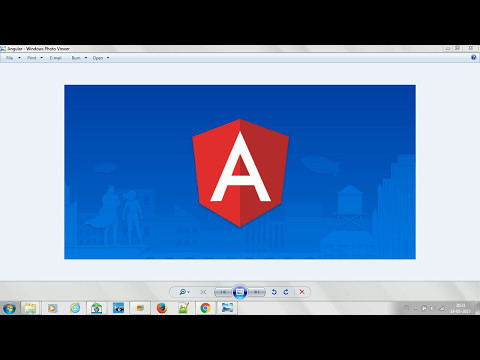Open the Print menu
This screenshot has width=480, height=360.
coord(32,58)
